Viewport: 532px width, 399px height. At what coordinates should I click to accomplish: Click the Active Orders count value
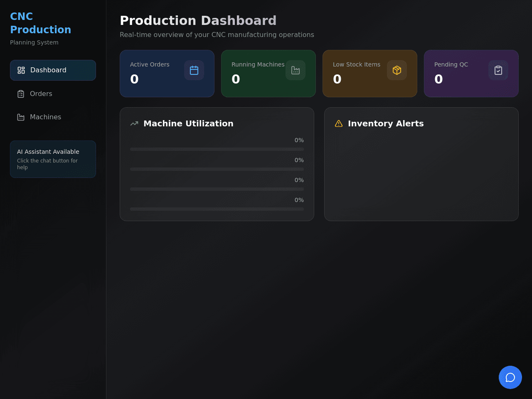point(134,79)
